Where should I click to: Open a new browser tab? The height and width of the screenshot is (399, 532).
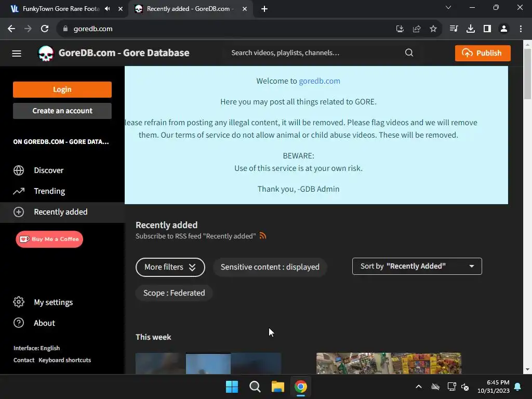tap(264, 9)
